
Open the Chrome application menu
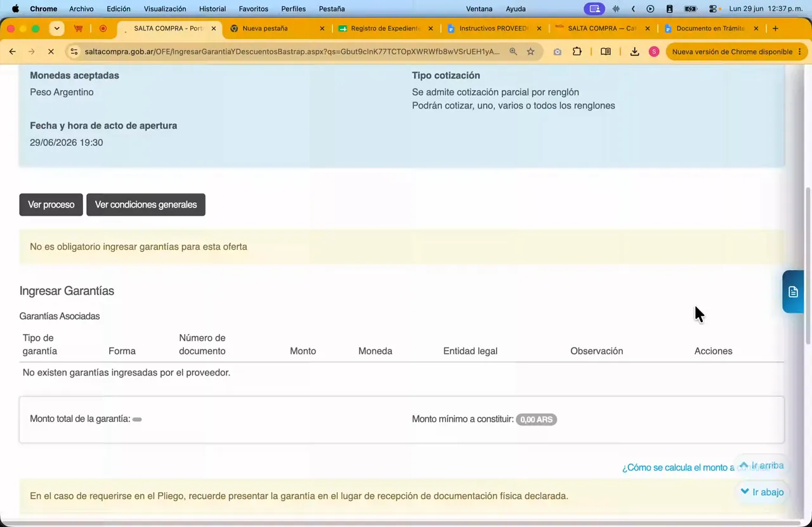pos(44,9)
